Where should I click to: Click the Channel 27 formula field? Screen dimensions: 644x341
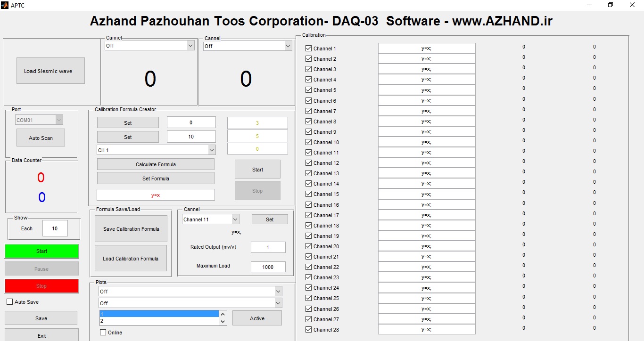(427, 319)
